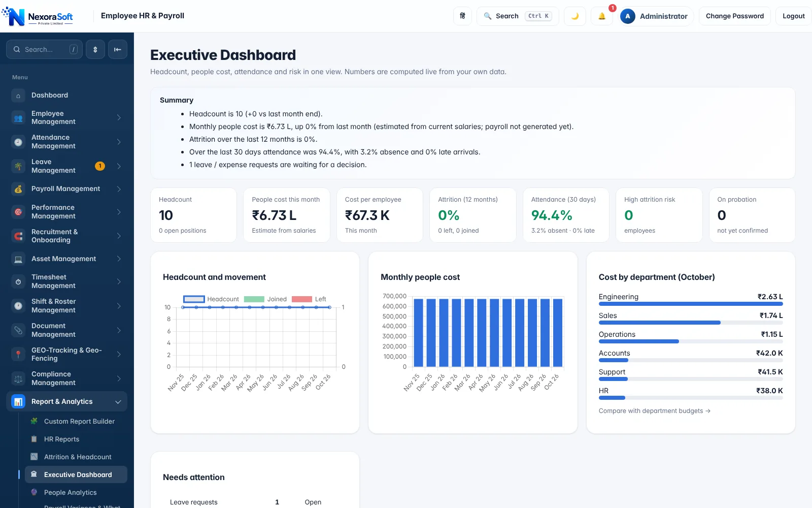Expand Shift & Roster Management chevron
This screenshot has width=812, height=508.
coord(119,306)
